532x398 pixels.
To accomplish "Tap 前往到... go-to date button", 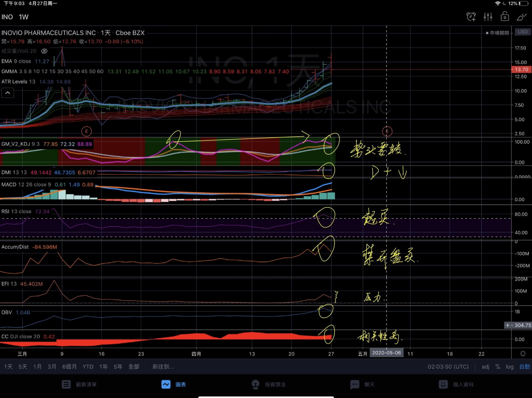I will point(163,367).
